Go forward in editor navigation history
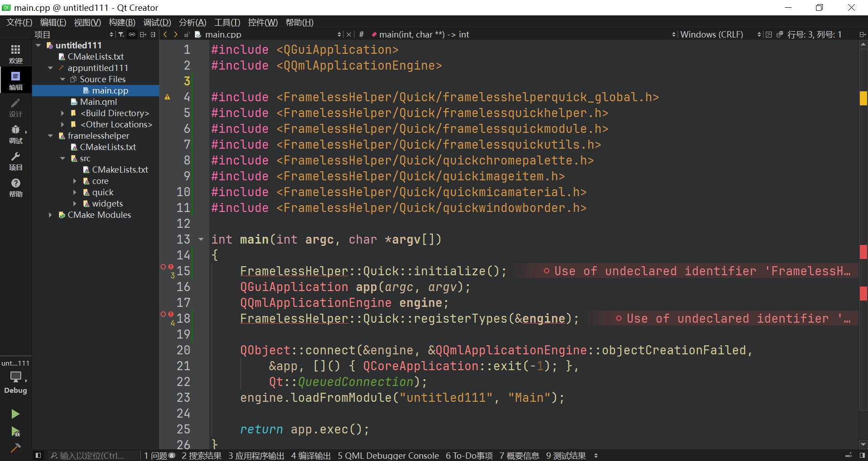Viewport: 868px width, 461px height. 176,34
